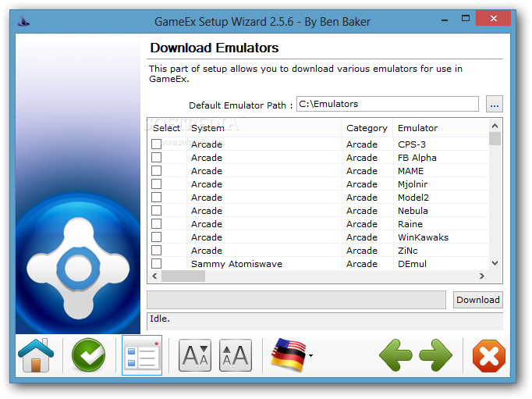The width and height of the screenshot is (532, 399).
Task: Check the FB Alpha emulator checkbox
Action: 157,157
